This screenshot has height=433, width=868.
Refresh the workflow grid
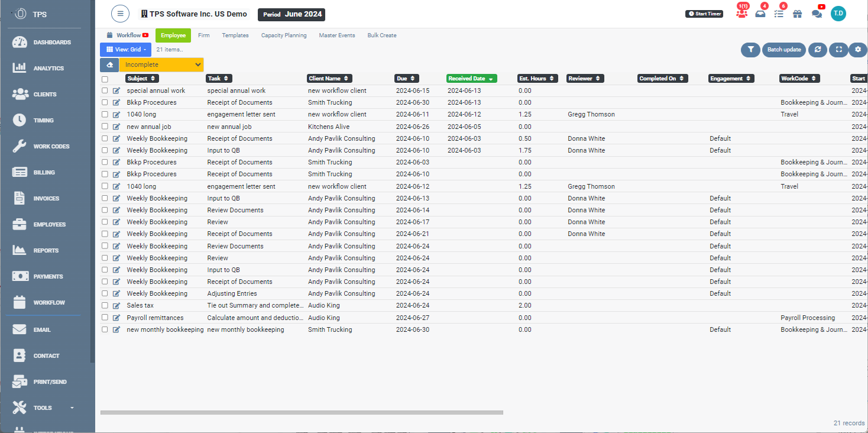(x=818, y=50)
